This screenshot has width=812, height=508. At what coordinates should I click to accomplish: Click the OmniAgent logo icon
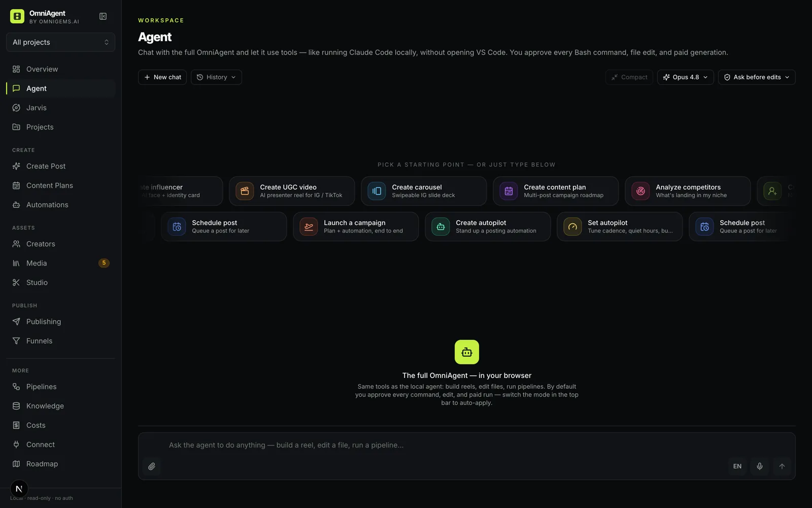pyautogui.click(x=17, y=16)
